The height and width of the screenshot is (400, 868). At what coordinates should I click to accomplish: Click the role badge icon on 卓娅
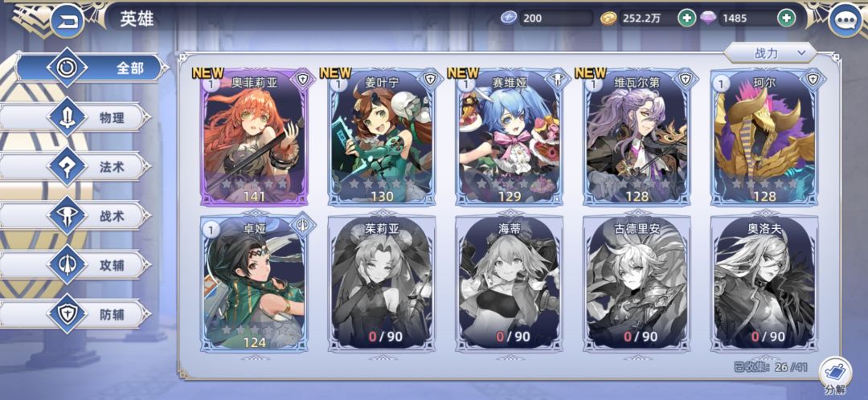tap(302, 225)
